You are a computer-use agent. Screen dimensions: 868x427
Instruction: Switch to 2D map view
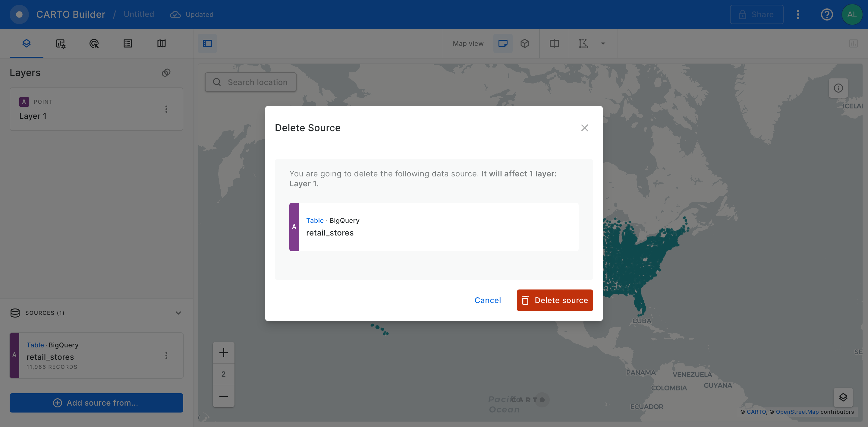(x=502, y=43)
